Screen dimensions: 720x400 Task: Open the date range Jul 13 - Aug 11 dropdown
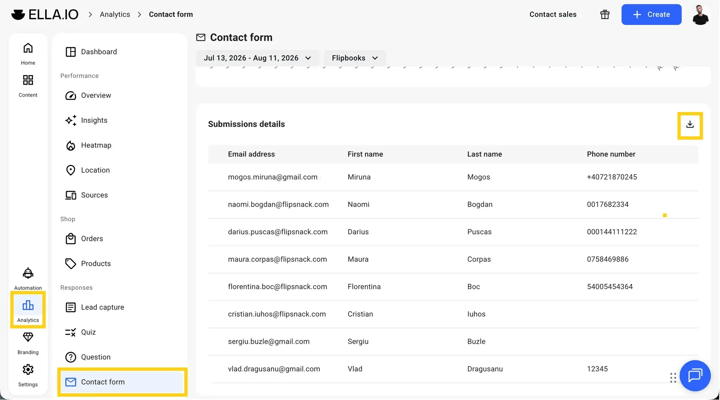[257, 58]
